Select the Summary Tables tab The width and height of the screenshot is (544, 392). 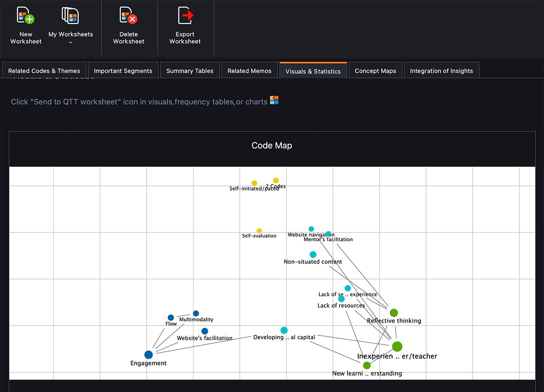[x=190, y=71]
